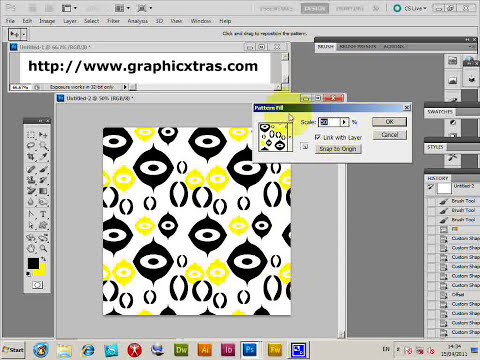This screenshot has width=480, height=360.
Task: Select the Path Selection tool
Action: pos(31,225)
